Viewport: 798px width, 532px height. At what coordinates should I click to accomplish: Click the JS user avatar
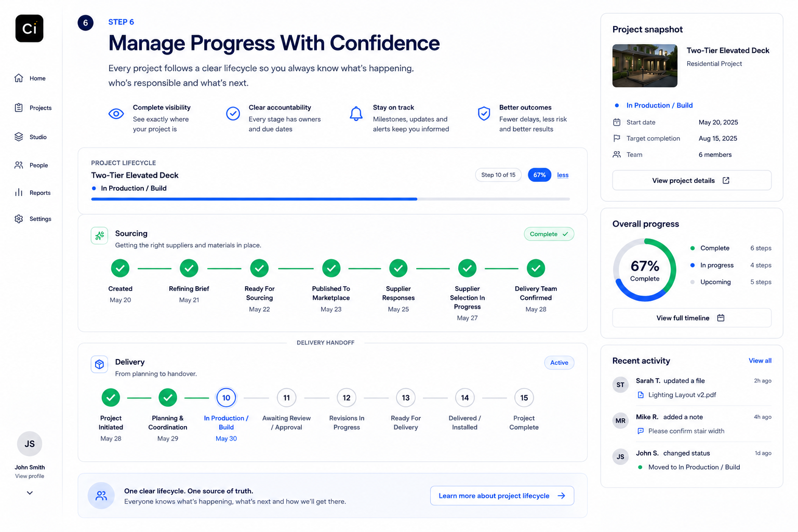pyautogui.click(x=30, y=444)
